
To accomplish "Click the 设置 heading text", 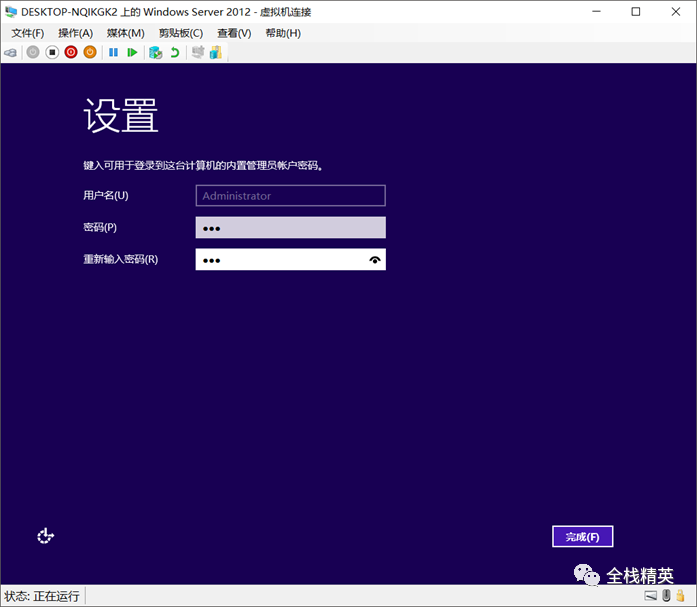I will click(121, 116).
